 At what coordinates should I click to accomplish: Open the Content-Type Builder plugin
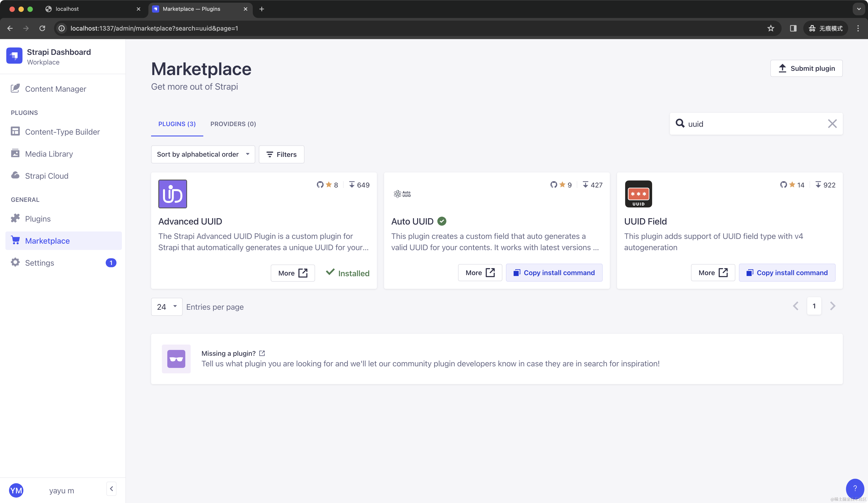click(x=62, y=132)
